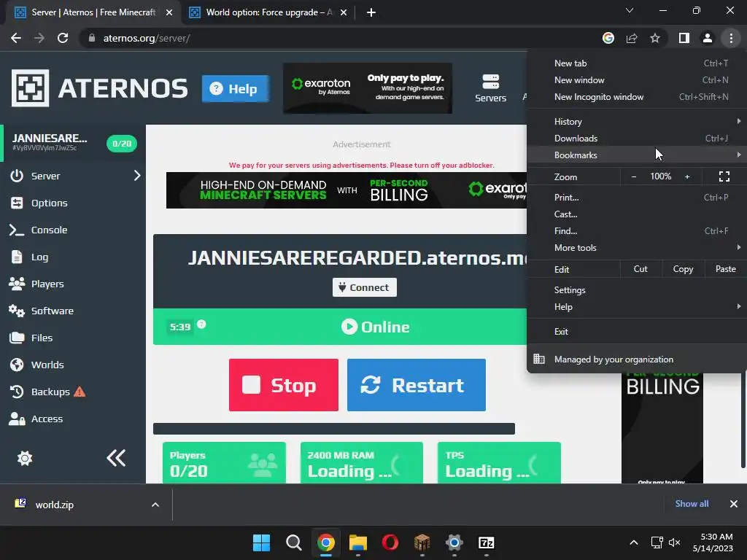
Task: Open the Files page
Action: pyautogui.click(x=73, y=338)
